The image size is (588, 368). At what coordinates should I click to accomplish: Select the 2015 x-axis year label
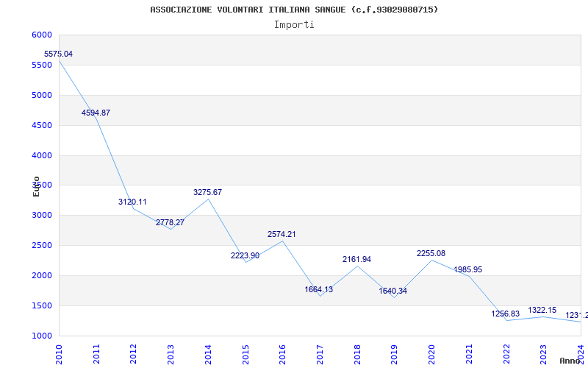coord(245,354)
